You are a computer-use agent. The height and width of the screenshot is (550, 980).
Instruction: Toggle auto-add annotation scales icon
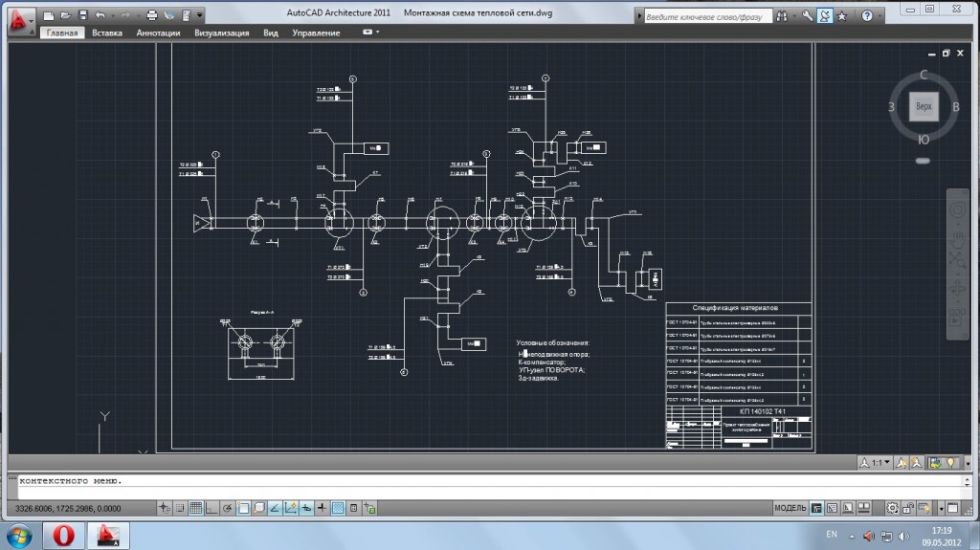pos(916,463)
